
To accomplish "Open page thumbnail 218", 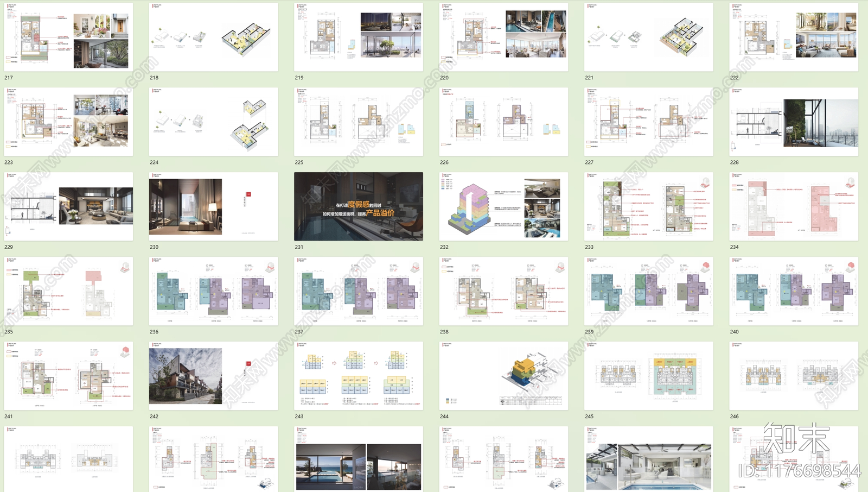I will pos(214,37).
